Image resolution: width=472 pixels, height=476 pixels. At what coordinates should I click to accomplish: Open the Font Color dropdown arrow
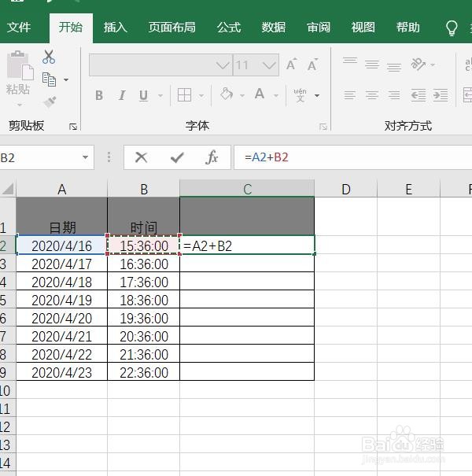(276, 96)
